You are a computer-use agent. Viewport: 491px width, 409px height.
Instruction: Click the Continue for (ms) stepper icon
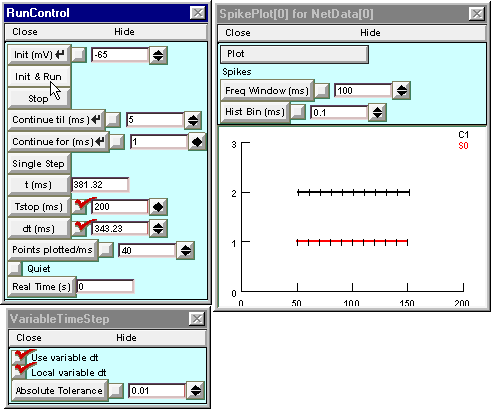click(197, 142)
